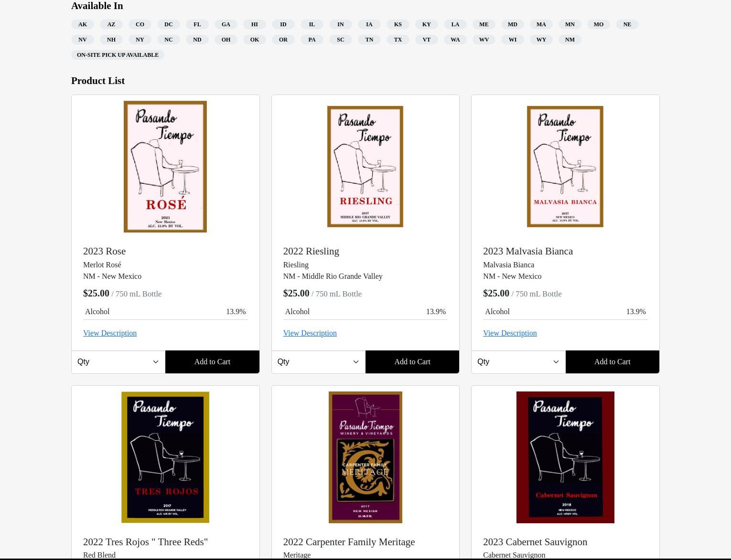Click the Rosé wine label image

[165, 167]
